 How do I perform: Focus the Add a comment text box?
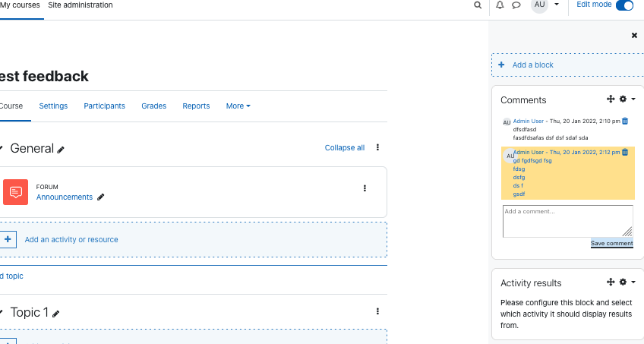point(568,221)
